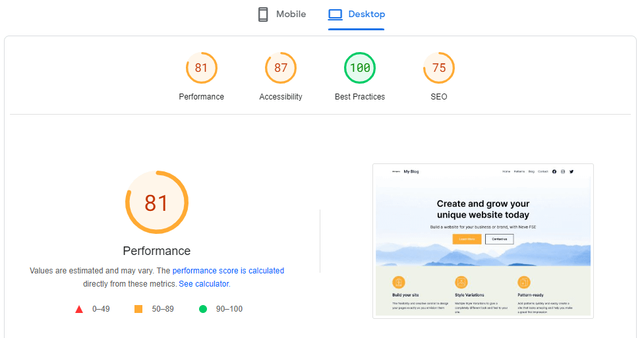Click the SEO label
This screenshot has height=338, width=644.
(438, 97)
